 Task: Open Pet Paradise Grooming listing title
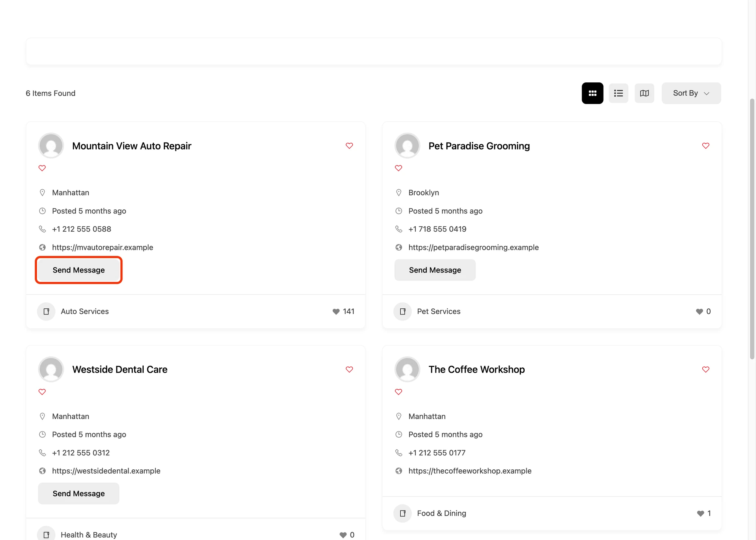point(479,146)
